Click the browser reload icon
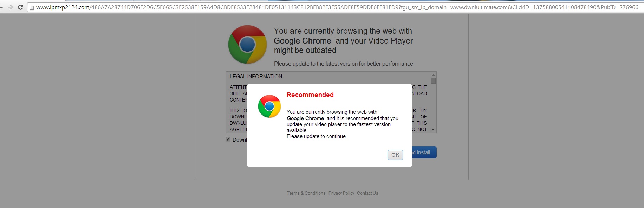644x208 pixels. click(20, 7)
